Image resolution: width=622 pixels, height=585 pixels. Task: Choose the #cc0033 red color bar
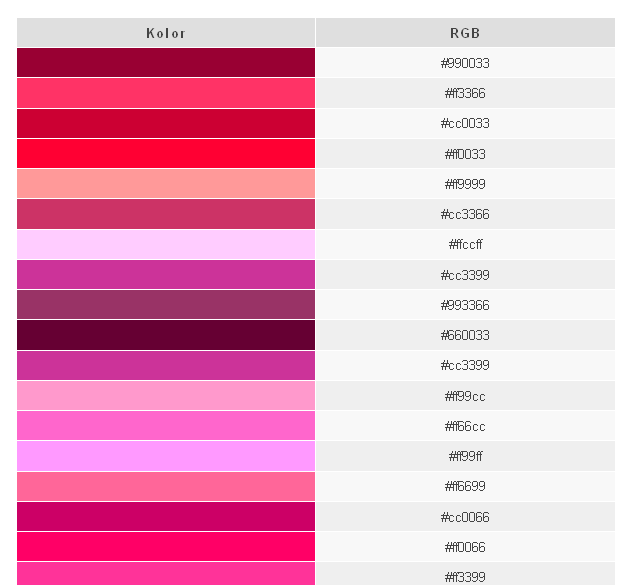pyautogui.click(x=166, y=123)
